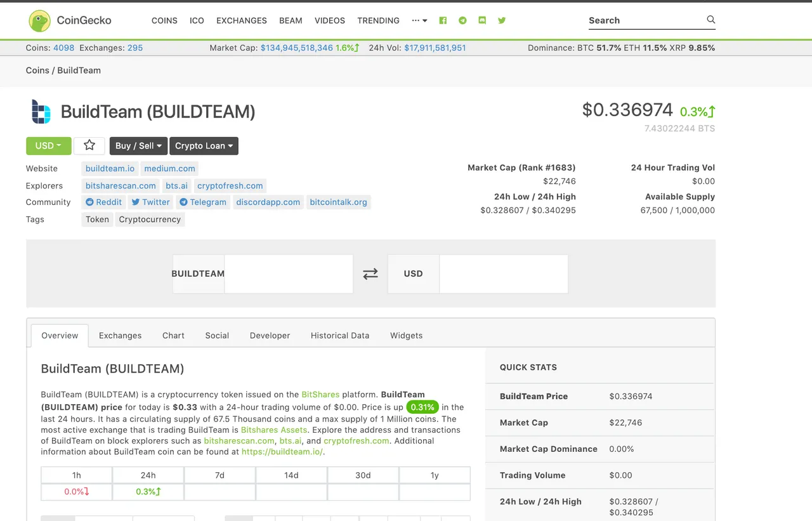This screenshot has width=812, height=521.
Task: Swap currencies with the arrows icon
Action: [x=370, y=274]
